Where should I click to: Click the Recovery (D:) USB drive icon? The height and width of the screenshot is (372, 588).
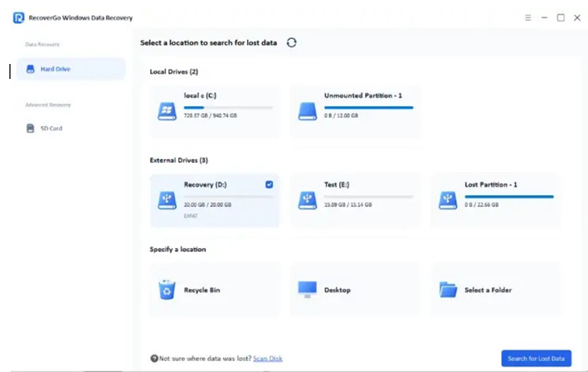[167, 200]
